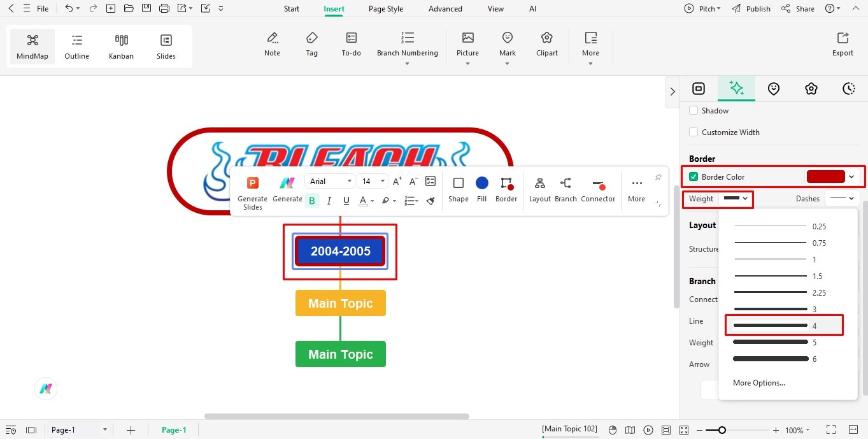This screenshot has height=439, width=868.
Task: Insert a Note
Action: coord(273,45)
